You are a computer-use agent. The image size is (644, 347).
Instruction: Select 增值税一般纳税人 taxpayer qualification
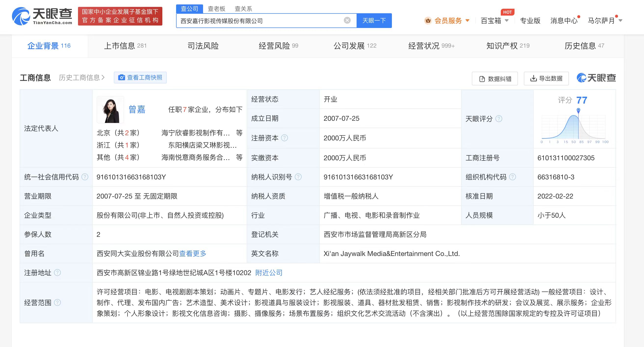(x=351, y=196)
